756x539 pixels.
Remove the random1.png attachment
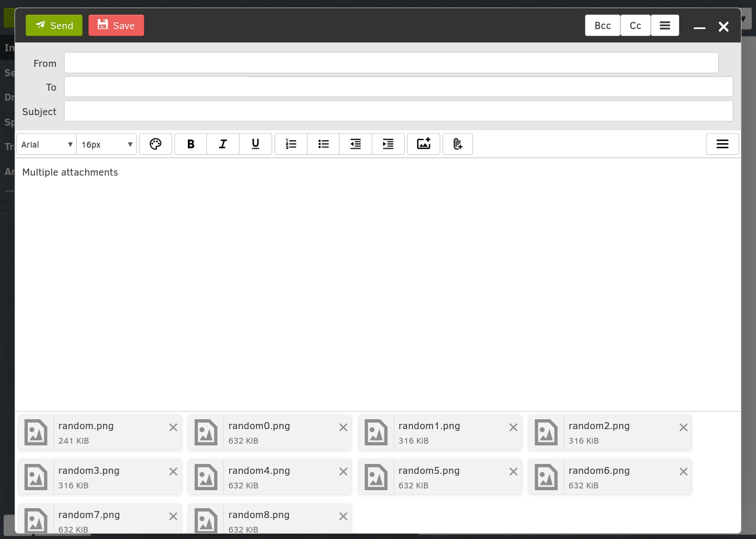coord(513,427)
